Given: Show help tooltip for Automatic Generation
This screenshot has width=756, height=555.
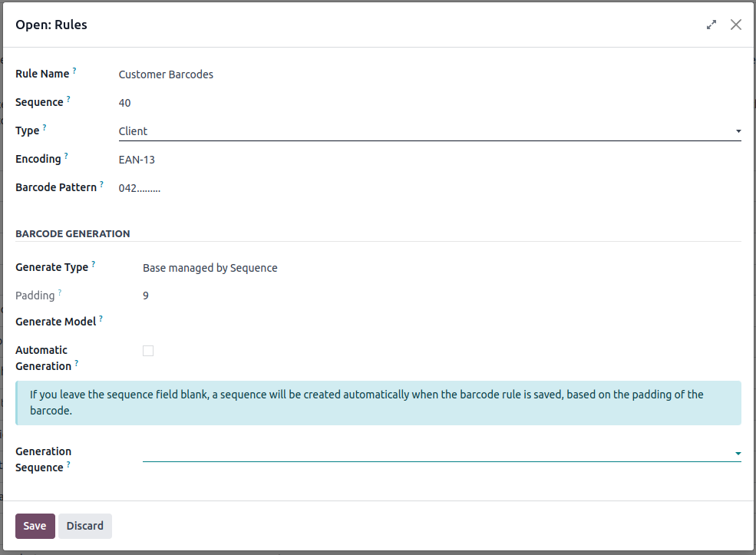Looking at the screenshot, I should (76, 363).
